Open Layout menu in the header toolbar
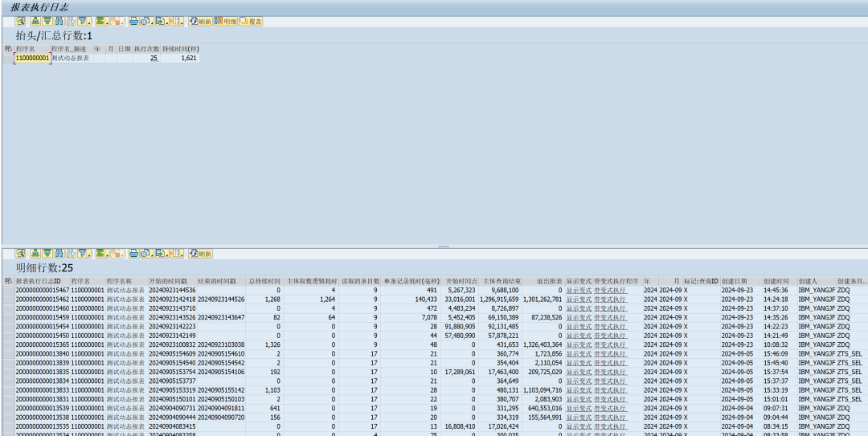This screenshot has width=868, height=436. coord(177,22)
